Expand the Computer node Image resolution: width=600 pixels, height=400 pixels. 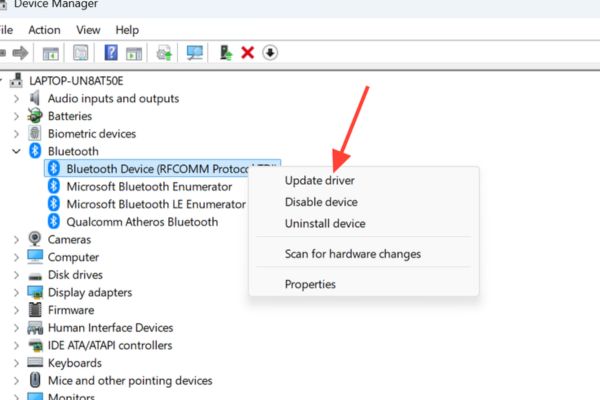[16, 257]
